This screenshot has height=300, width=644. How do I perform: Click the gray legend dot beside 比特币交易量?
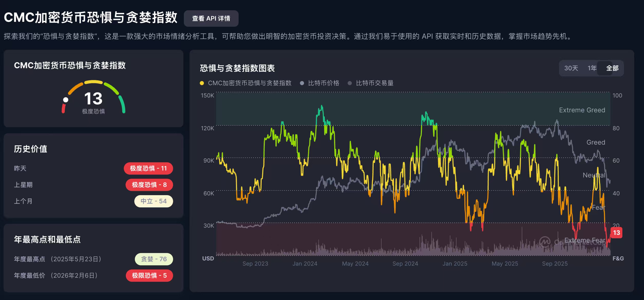350,83
